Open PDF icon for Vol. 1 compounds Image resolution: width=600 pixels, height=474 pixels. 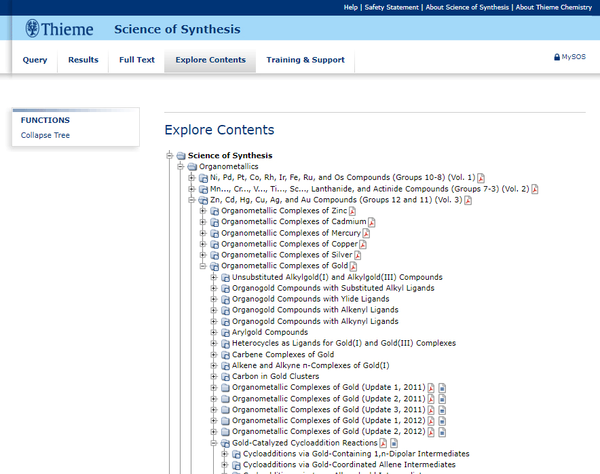click(481, 178)
